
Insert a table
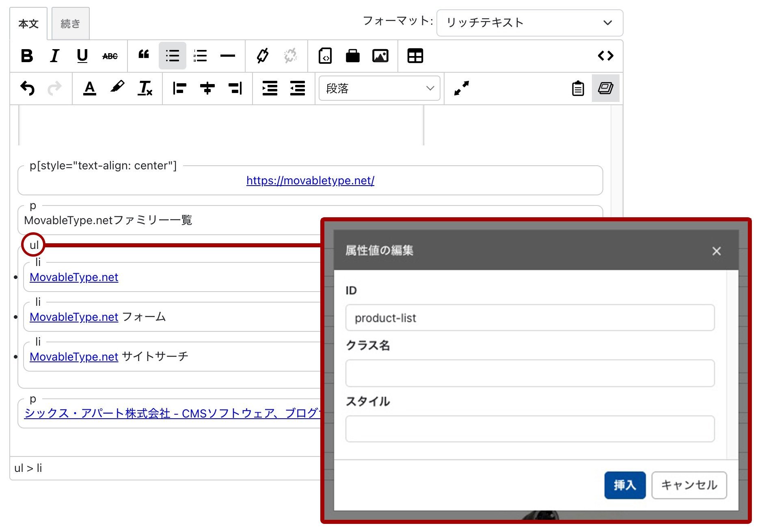point(415,56)
